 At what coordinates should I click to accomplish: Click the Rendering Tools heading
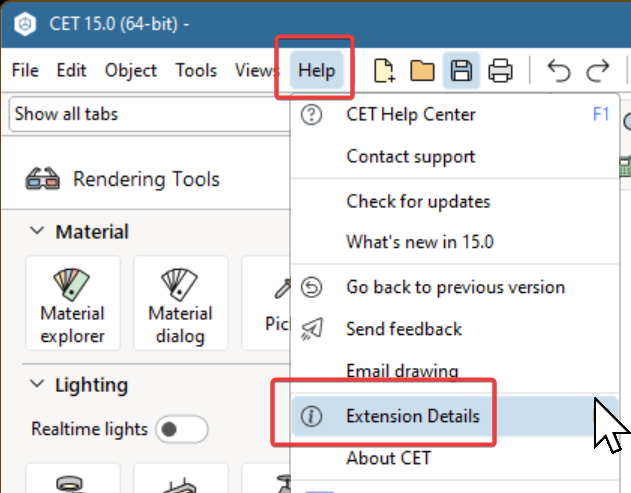[146, 179]
